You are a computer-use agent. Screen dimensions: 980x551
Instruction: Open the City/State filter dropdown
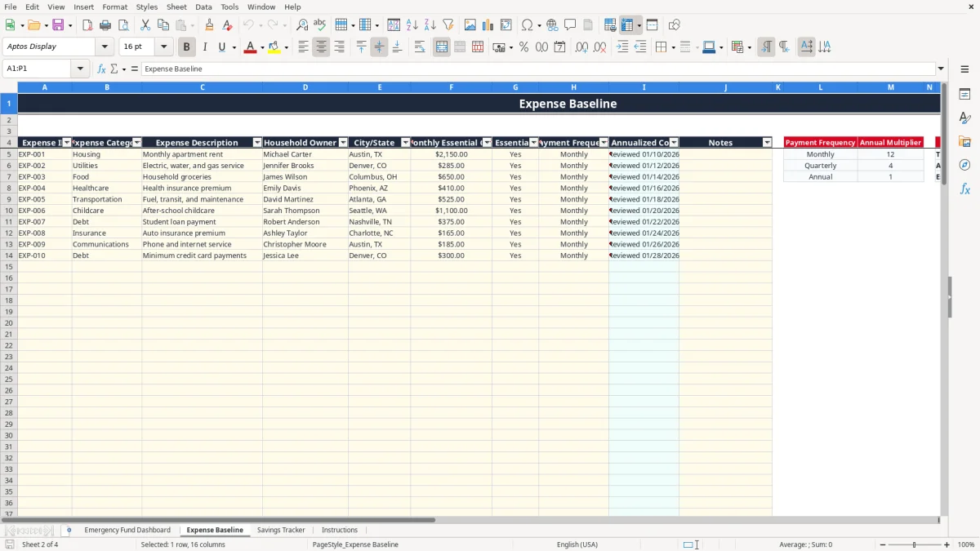coord(406,143)
